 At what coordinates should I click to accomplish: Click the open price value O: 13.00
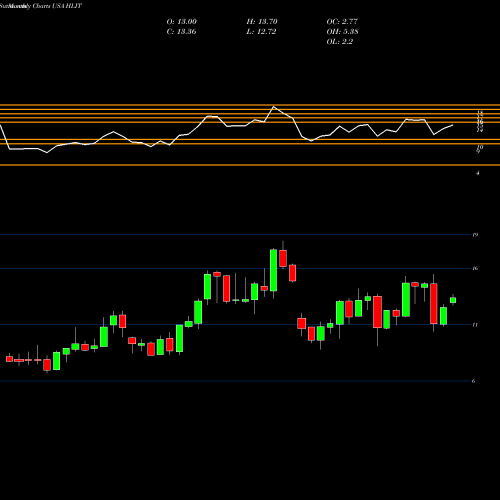[x=182, y=22]
